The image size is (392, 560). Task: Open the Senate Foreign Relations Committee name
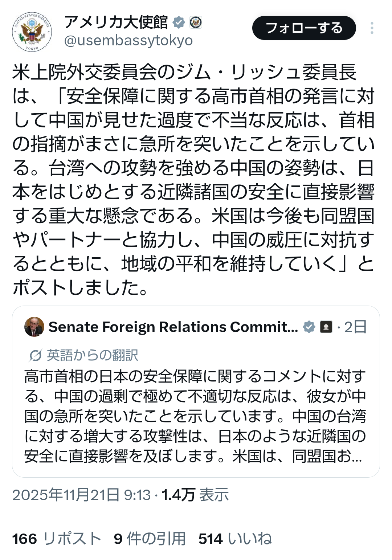(x=173, y=327)
